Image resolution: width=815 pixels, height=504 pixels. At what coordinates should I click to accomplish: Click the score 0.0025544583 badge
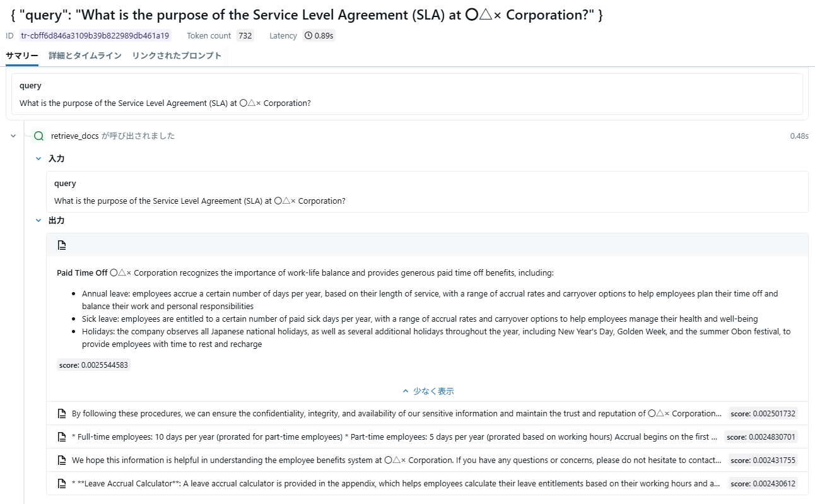(93, 365)
